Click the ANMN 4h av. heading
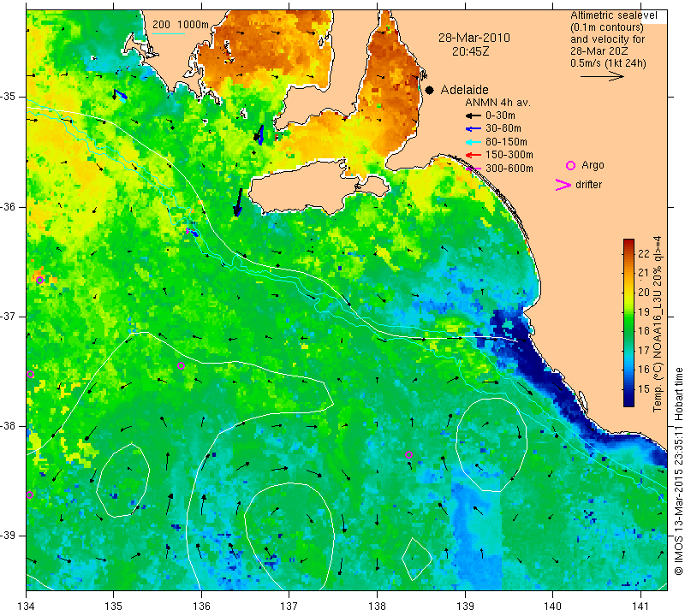 coord(497,103)
